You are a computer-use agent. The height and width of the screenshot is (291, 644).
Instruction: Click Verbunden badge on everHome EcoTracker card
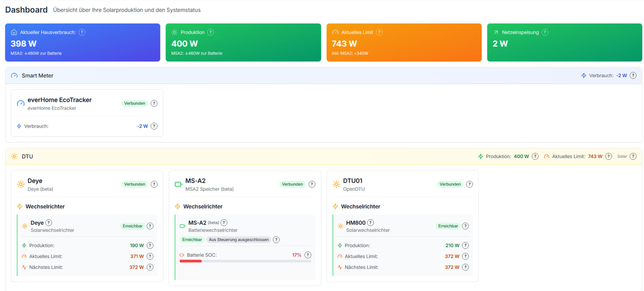pyautogui.click(x=135, y=103)
